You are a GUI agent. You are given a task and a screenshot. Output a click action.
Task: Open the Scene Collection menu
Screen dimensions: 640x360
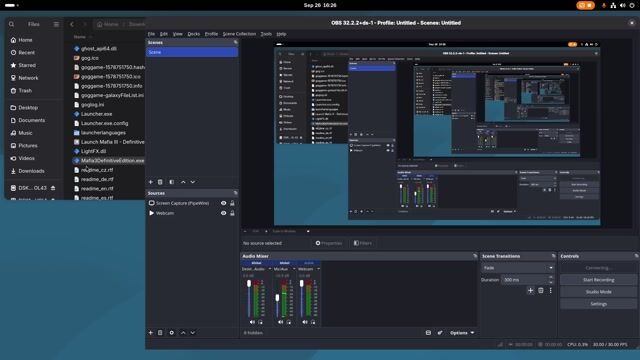click(239, 34)
